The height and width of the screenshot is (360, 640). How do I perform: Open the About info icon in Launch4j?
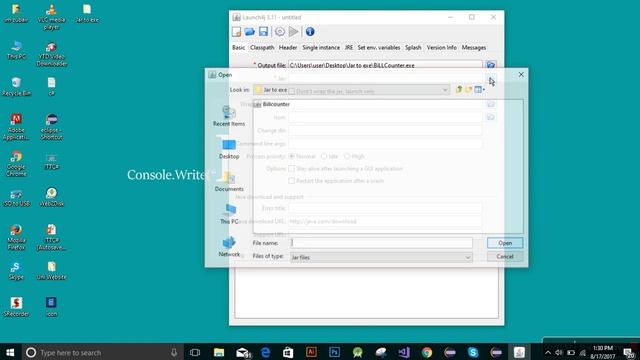[310, 32]
